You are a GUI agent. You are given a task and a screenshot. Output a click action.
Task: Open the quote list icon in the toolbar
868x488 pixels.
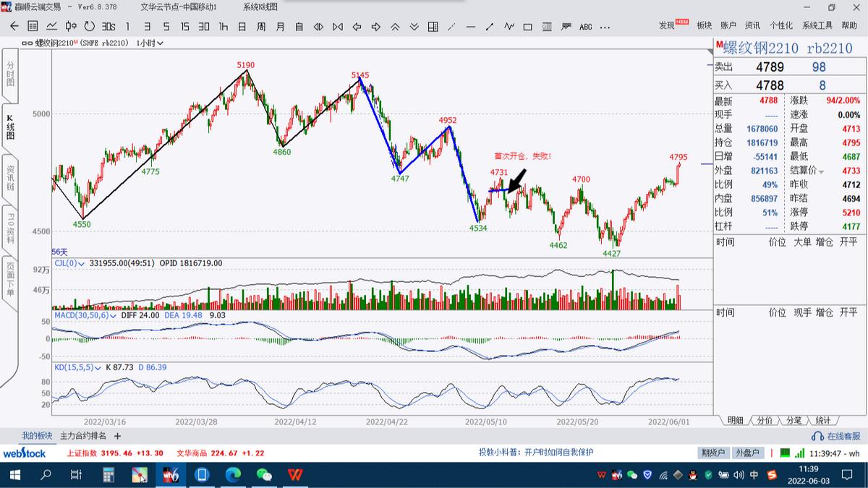(33, 27)
